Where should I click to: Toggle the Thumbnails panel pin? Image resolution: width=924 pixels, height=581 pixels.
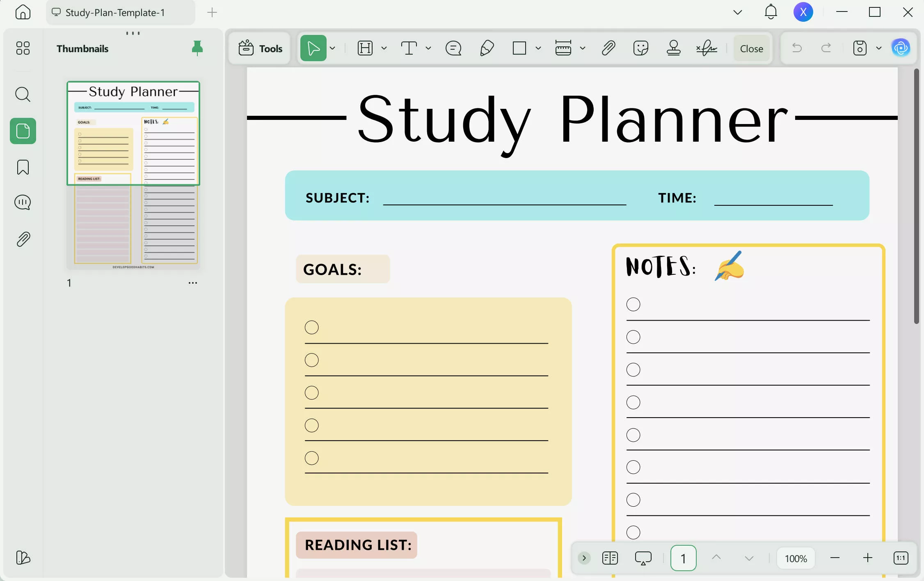[197, 48]
